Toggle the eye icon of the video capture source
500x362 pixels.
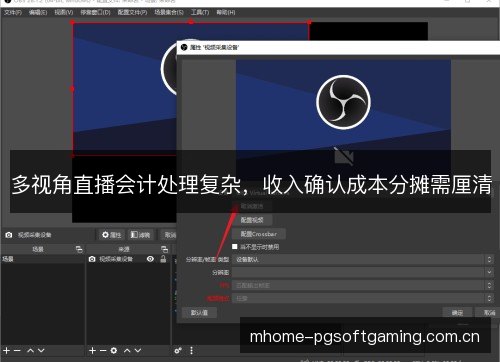(x=150, y=259)
